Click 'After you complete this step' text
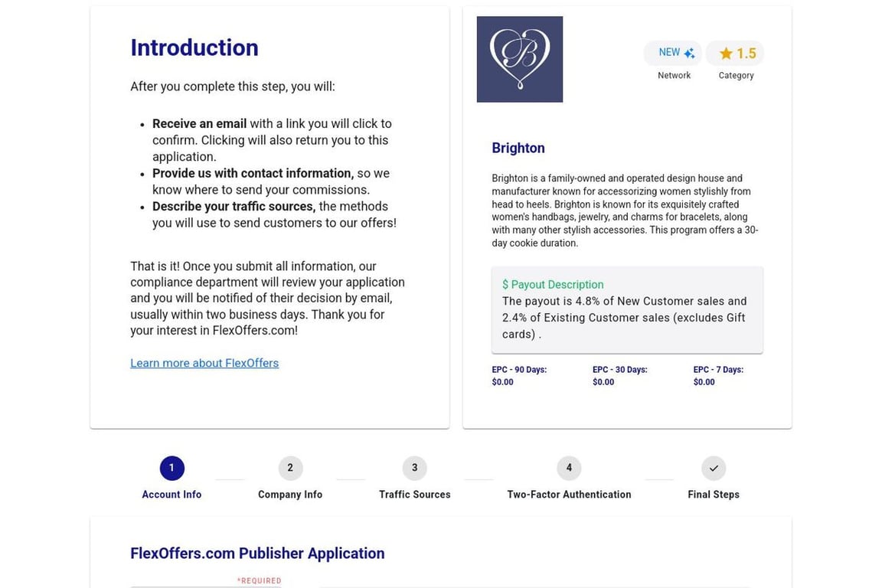The width and height of the screenshot is (882, 588). [x=232, y=87]
